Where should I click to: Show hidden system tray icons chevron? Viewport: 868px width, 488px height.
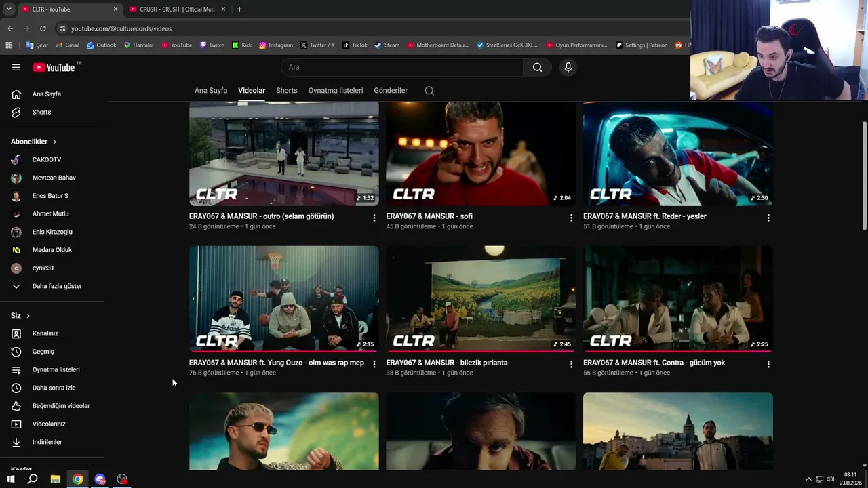click(x=808, y=479)
